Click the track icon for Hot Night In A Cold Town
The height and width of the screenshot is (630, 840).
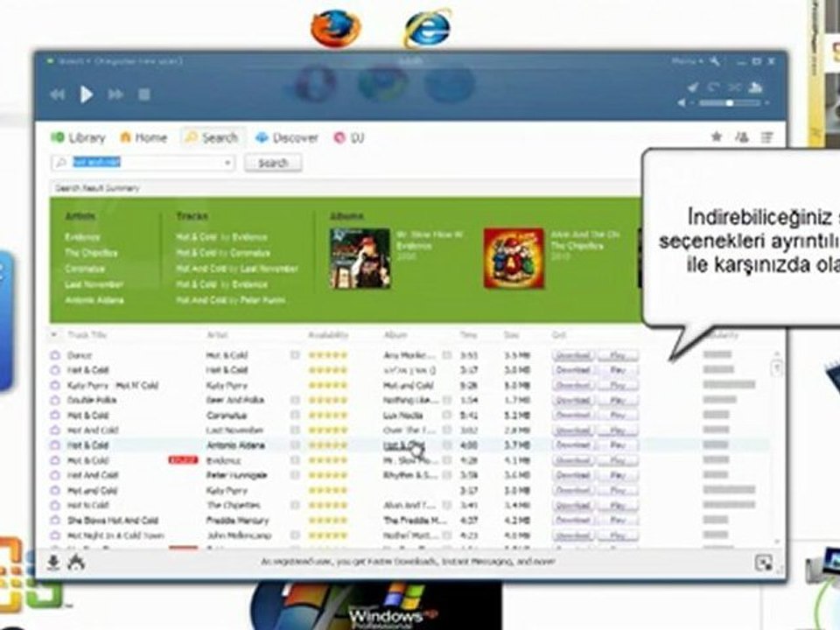(x=55, y=535)
